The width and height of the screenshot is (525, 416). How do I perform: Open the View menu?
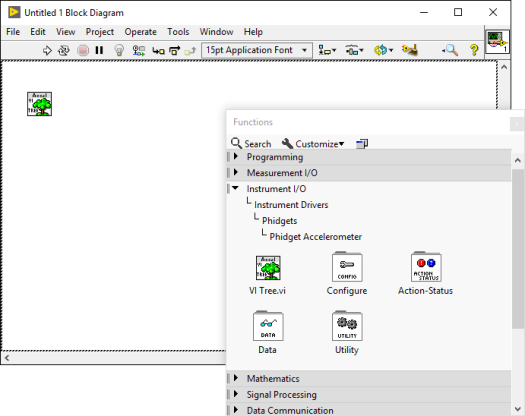pyautogui.click(x=65, y=32)
